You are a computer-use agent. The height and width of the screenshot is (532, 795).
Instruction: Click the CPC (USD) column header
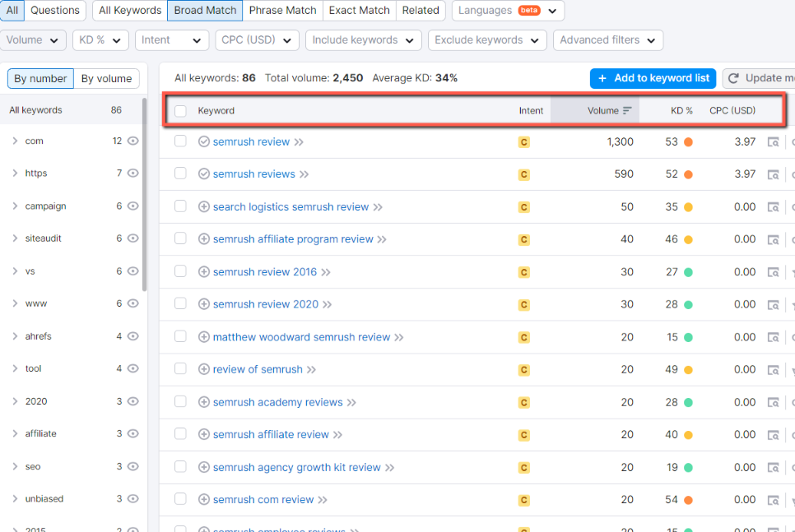click(732, 110)
